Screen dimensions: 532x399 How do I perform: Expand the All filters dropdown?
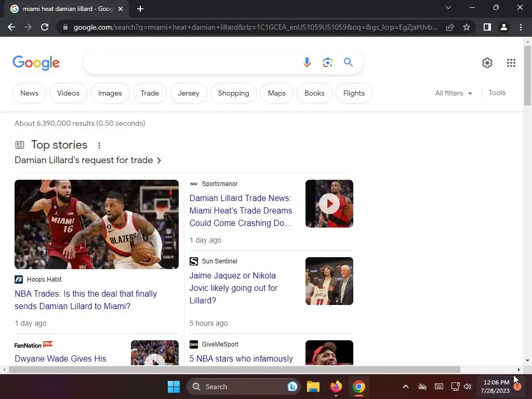[x=454, y=93]
